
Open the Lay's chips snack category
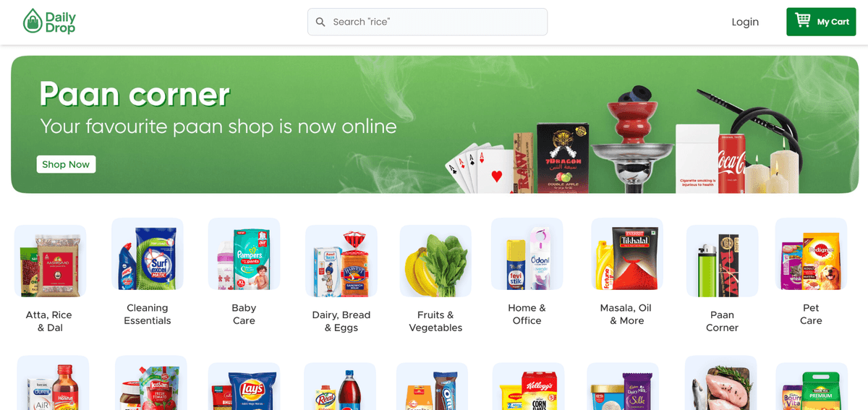pyautogui.click(x=244, y=386)
